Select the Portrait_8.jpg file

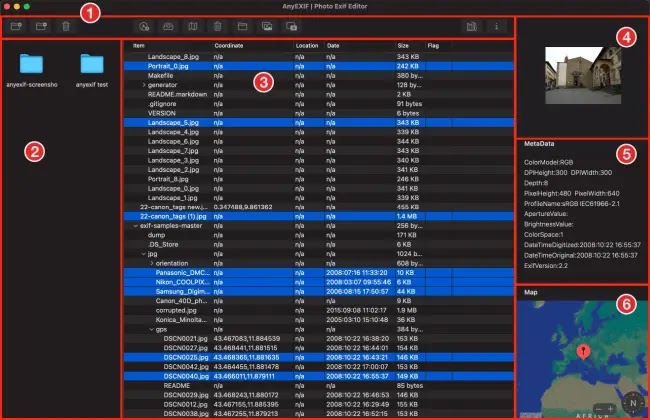tap(318, 179)
